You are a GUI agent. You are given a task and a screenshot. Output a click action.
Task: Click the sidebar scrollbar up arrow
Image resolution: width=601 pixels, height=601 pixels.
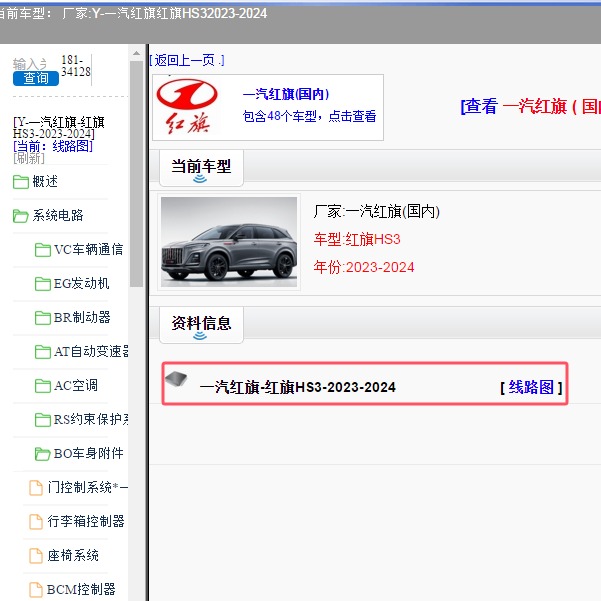point(136,53)
